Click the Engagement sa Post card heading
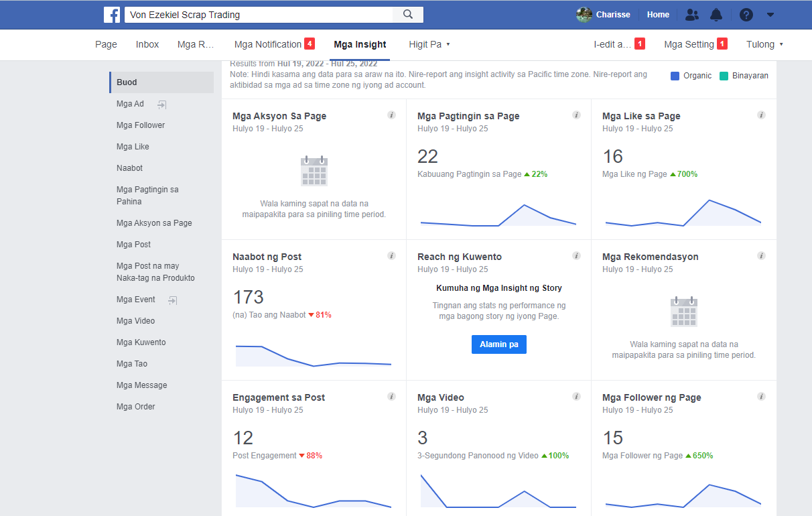 (279, 397)
